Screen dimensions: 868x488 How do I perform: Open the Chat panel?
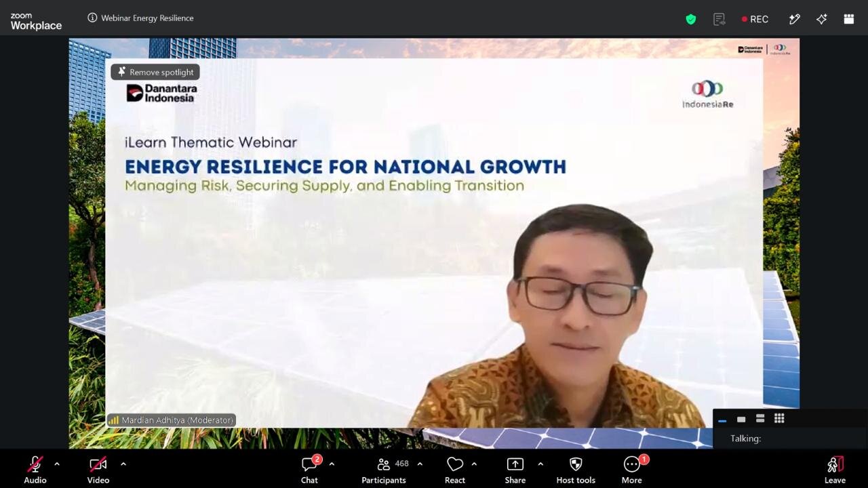point(310,470)
